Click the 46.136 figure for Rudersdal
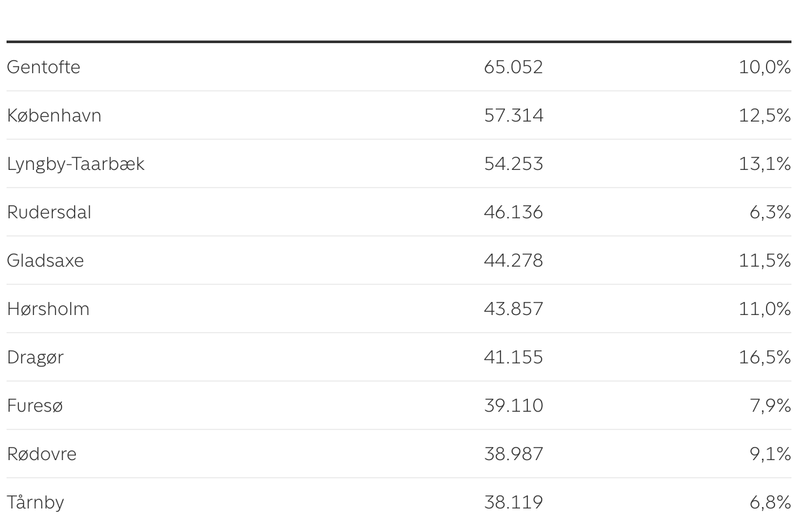 point(513,212)
